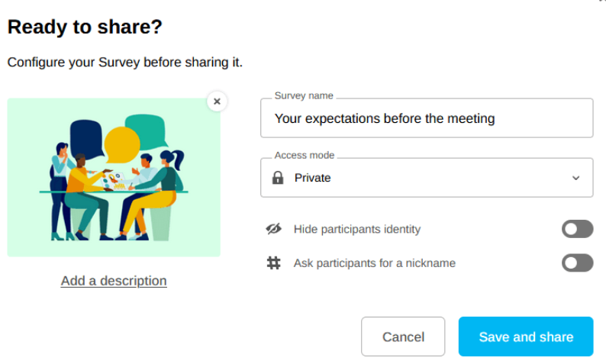Click the crossed-out eye icon
Image resolution: width=606 pixels, height=364 pixels.
[273, 229]
